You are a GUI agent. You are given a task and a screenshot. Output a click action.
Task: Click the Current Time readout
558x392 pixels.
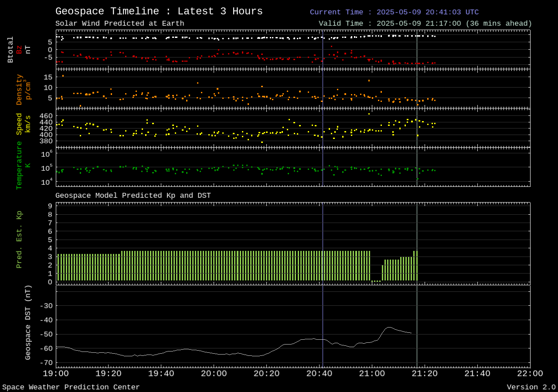coord(394,12)
